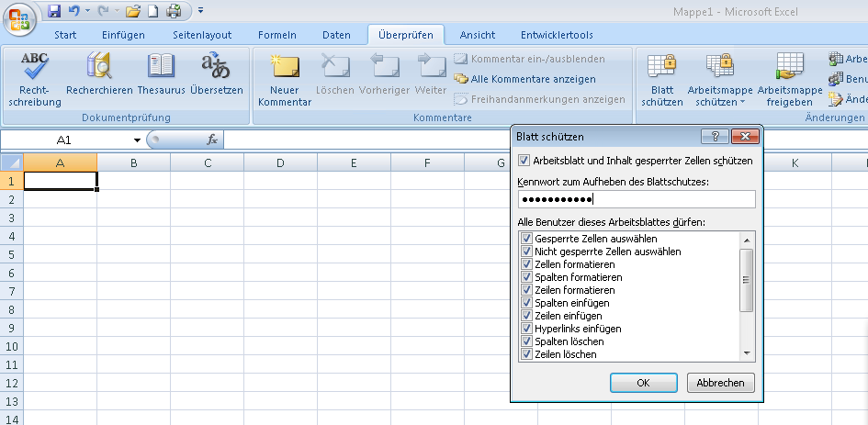Open Quick Access Toolbar customize dropdown
The width and height of the screenshot is (868, 425).
tap(200, 12)
